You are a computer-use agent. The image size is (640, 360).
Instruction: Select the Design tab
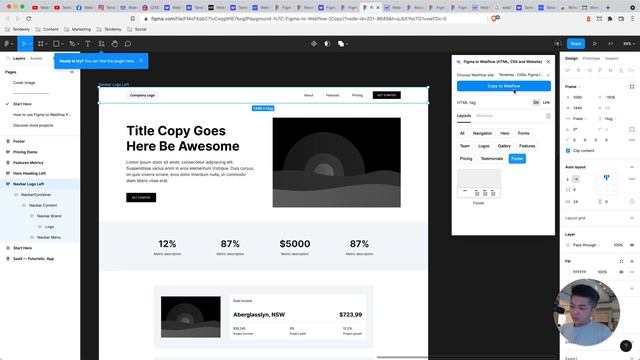coord(571,58)
